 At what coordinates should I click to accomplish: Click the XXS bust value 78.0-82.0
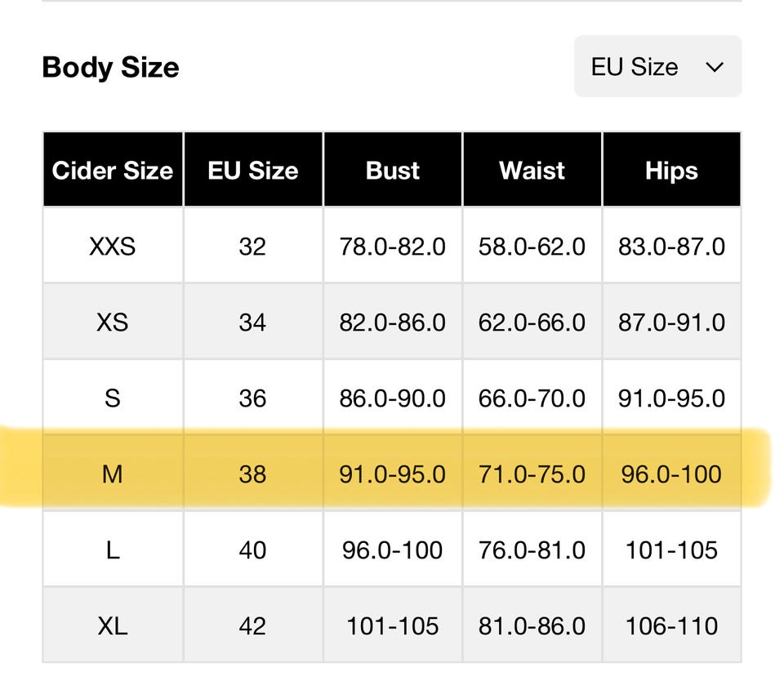point(393,246)
